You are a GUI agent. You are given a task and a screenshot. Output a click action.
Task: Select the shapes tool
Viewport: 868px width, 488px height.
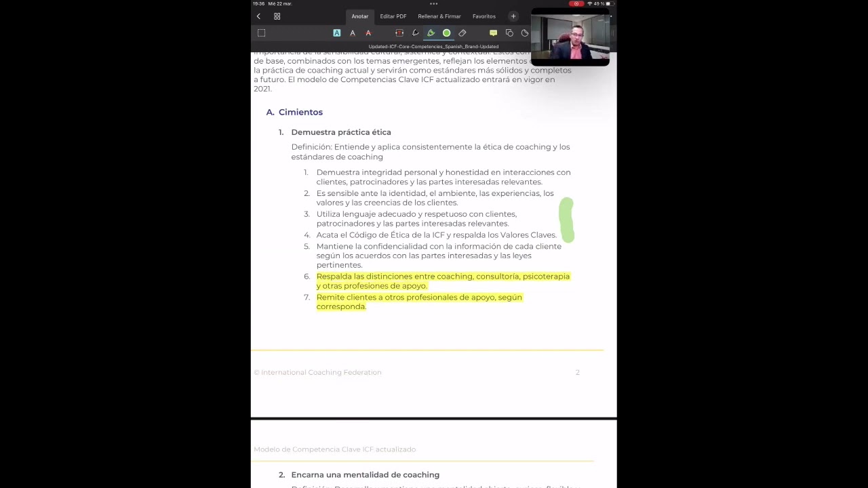coord(509,33)
